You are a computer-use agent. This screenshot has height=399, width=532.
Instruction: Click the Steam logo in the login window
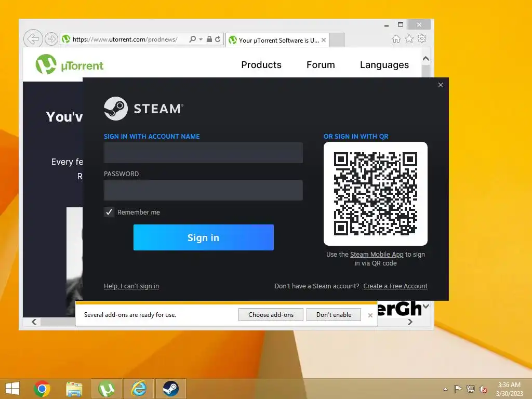pyautogui.click(x=143, y=109)
